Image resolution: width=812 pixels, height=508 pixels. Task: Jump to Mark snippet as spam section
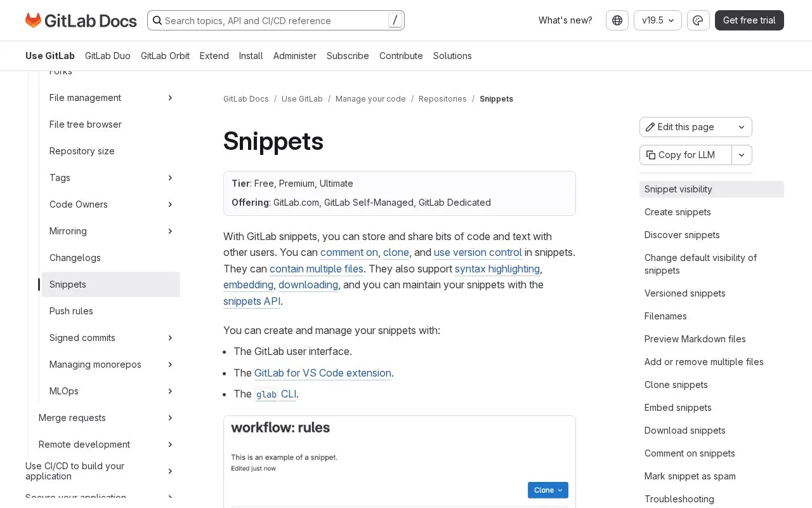point(690,476)
